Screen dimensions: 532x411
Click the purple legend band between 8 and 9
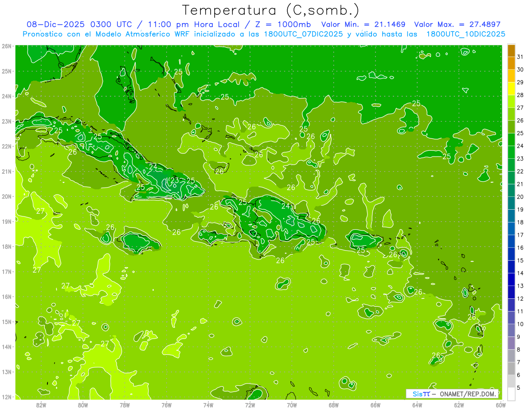(x=511, y=343)
